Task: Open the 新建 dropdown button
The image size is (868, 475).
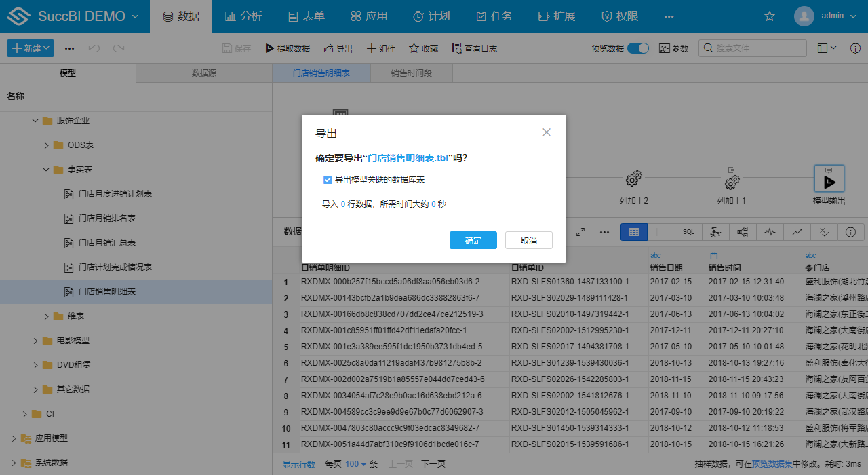Action: click(x=30, y=48)
